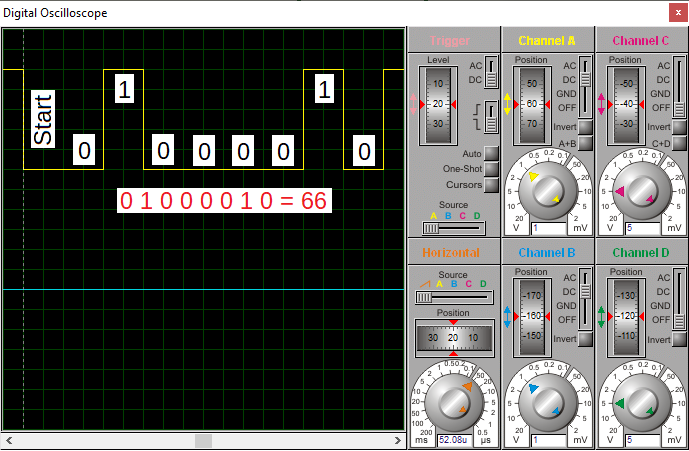Image resolution: width=689 pixels, height=451 pixels.
Task: Enable the A+B sum button
Action: (585, 143)
